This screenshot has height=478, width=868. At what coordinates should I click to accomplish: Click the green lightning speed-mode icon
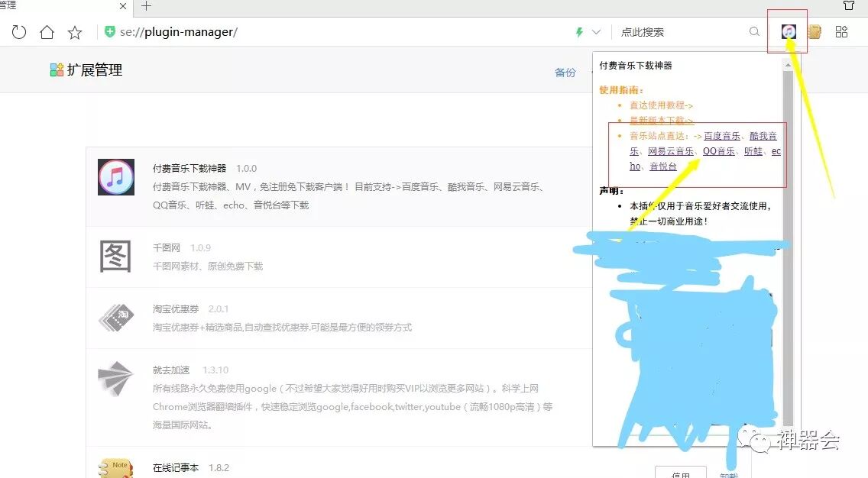tap(580, 32)
